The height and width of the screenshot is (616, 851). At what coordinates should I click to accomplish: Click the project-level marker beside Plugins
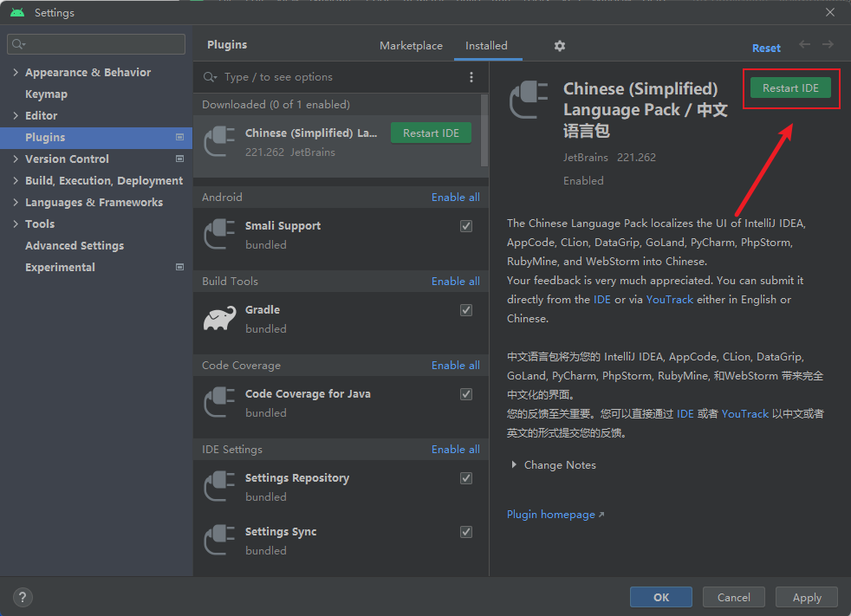179,137
